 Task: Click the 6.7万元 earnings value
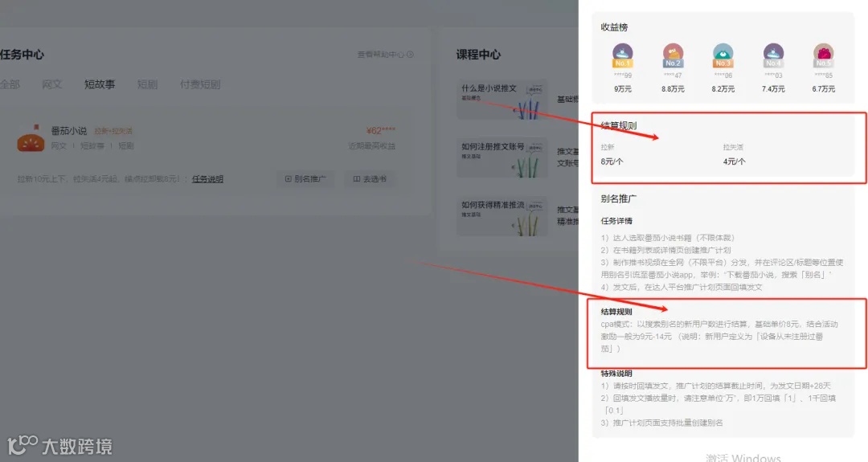(x=824, y=89)
